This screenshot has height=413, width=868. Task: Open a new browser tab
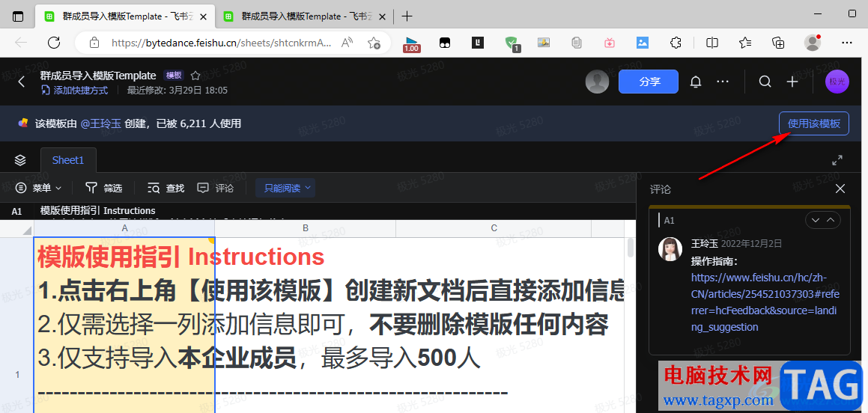coord(407,16)
